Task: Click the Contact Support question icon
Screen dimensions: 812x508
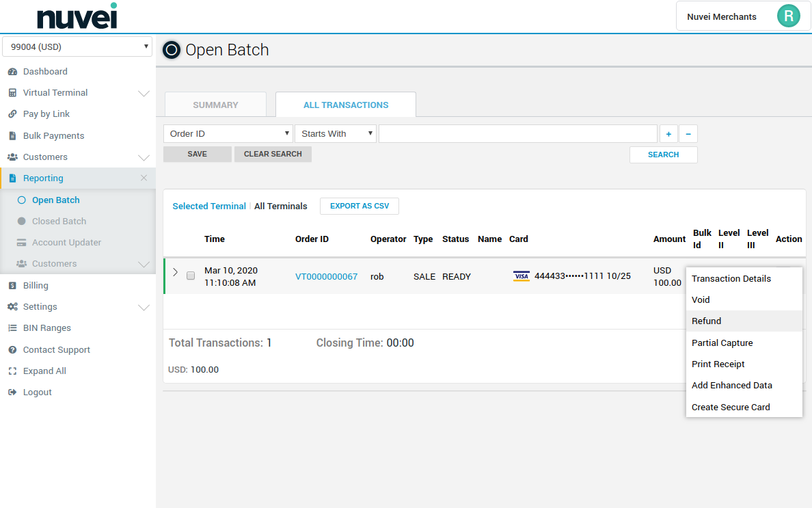Action: pos(12,349)
